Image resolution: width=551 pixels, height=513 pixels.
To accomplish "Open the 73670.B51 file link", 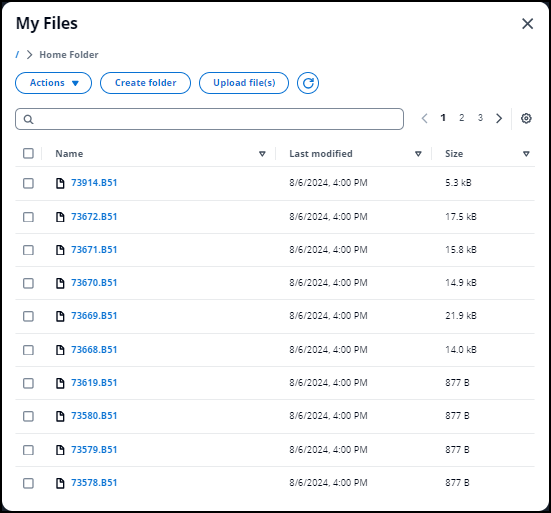I will pos(94,283).
